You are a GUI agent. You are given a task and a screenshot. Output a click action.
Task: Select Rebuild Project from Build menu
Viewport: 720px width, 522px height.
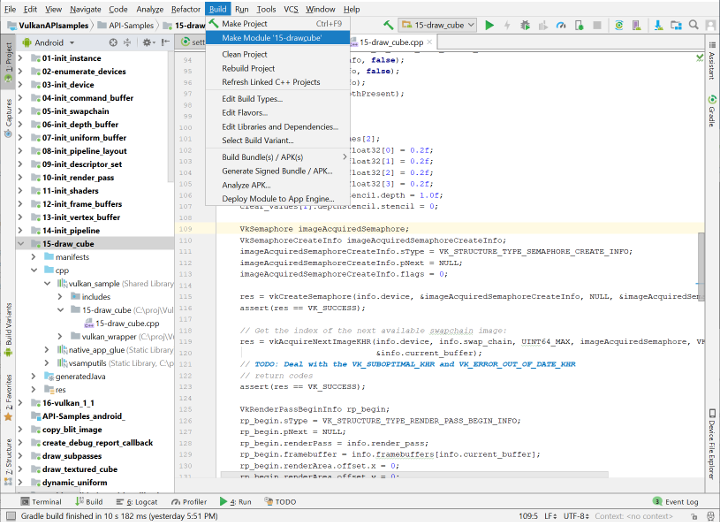[248, 68]
